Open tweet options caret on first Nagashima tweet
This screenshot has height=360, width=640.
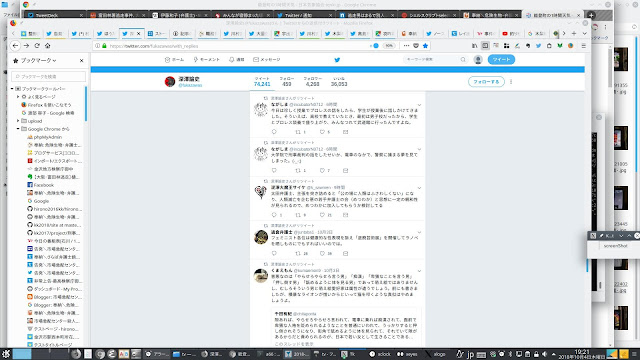coord(419,105)
